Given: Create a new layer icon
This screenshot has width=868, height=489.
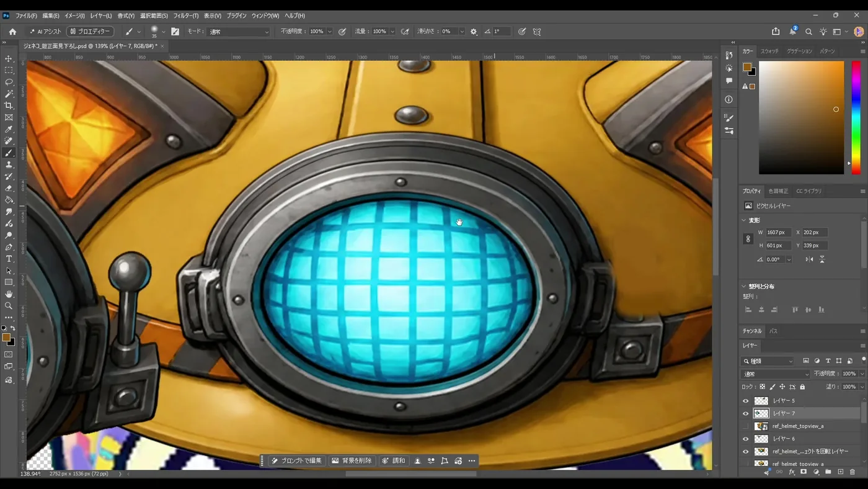Looking at the screenshot, I should tap(840, 472).
